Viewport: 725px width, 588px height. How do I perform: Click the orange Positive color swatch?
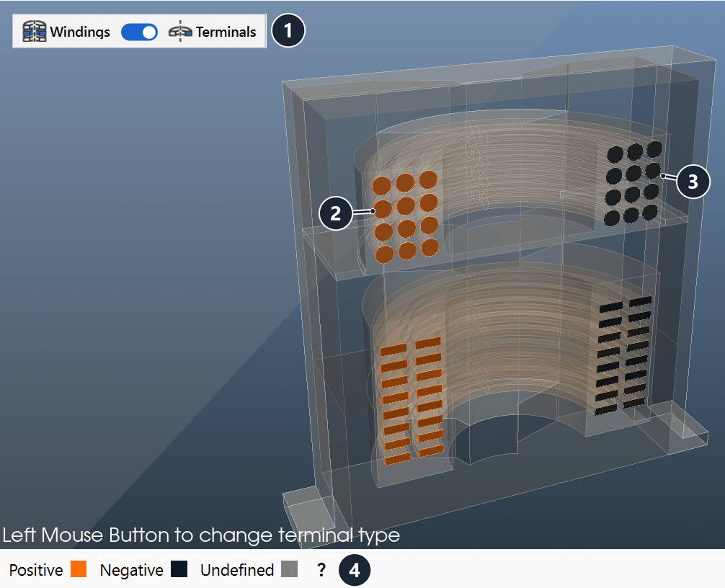(x=79, y=569)
